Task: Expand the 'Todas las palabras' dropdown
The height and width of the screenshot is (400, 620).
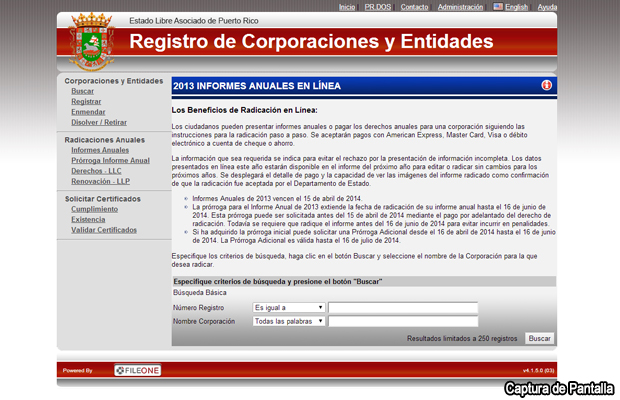Action: [x=288, y=322]
